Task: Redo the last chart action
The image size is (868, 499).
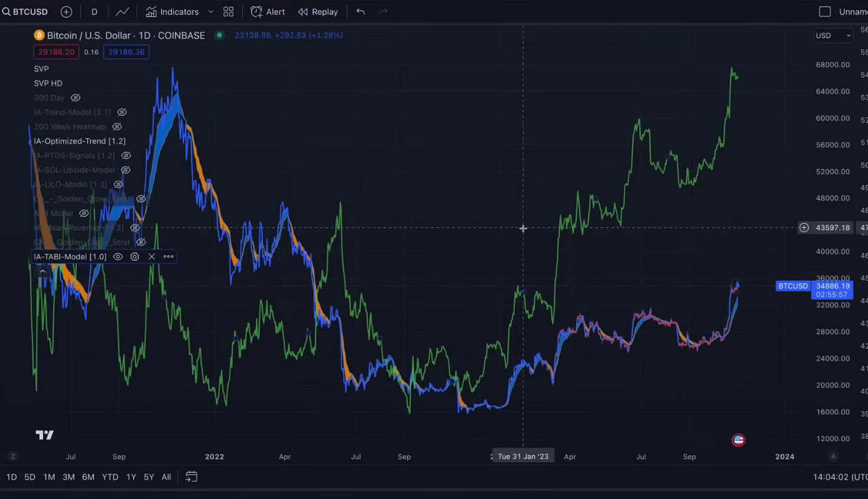Action: (x=383, y=11)
